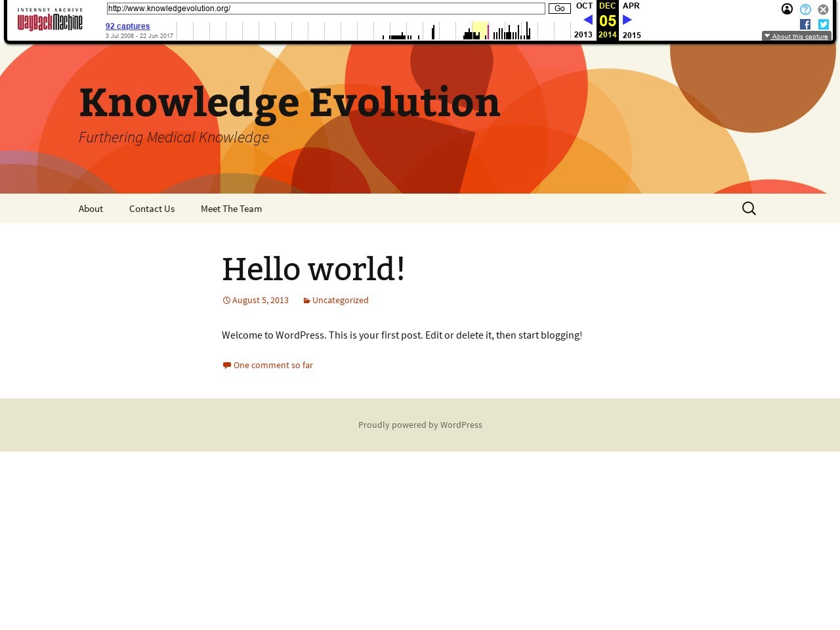840x630 pixels.
Task: Click the August 5, 2013 date link
Action: coord(260,300)
